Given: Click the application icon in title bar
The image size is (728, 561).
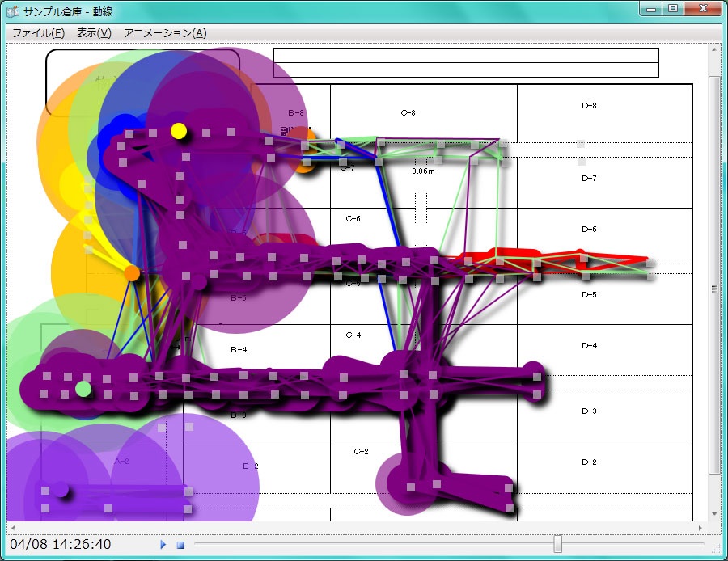Looking at the screenshot, I should click(x=13, y=11).
